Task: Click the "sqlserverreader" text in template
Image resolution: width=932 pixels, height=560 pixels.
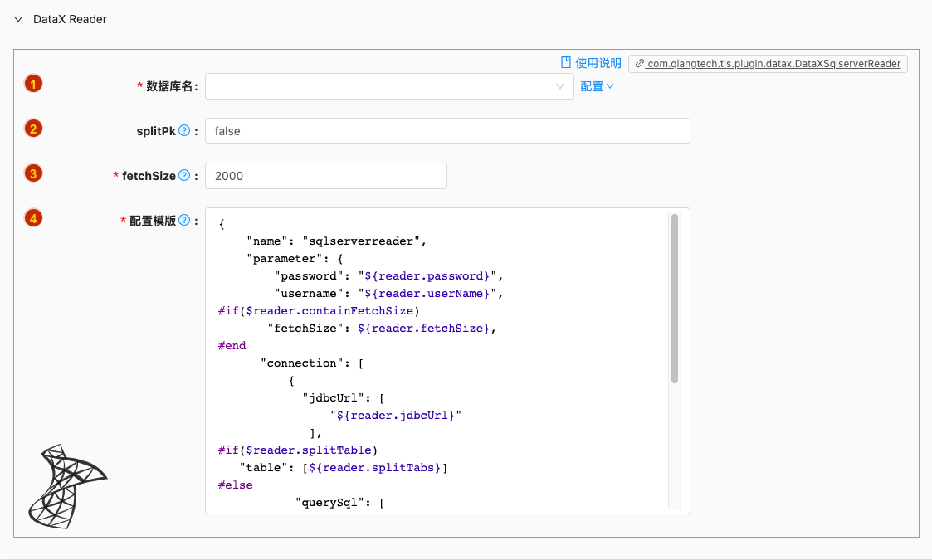Action: click(x=361, y=241)
